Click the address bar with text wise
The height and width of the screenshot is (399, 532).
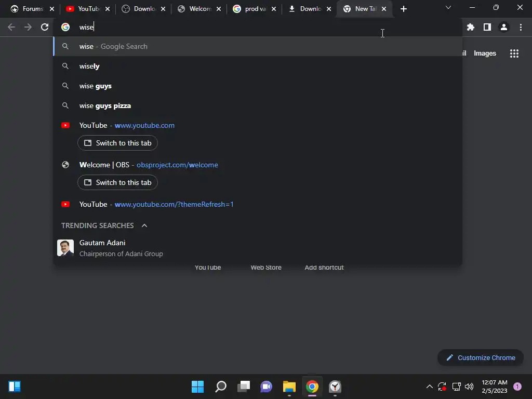[x=258, y=27]
